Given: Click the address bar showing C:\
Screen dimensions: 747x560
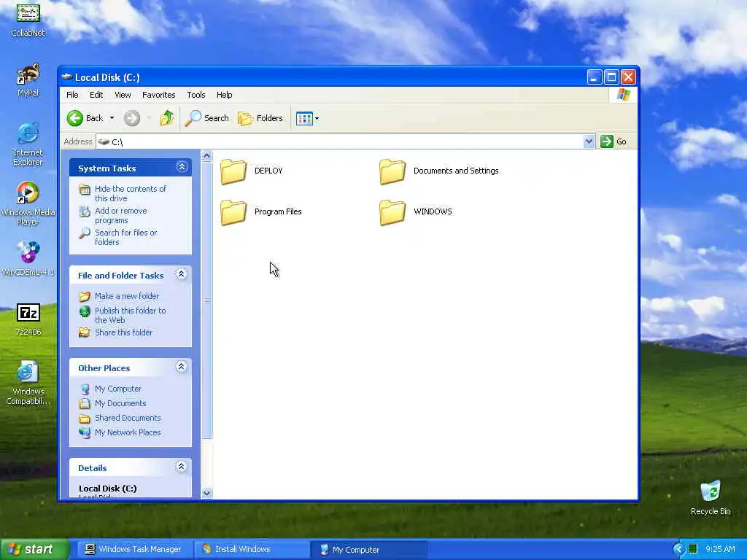Looking at the screenshot, I should pos(340,141).
